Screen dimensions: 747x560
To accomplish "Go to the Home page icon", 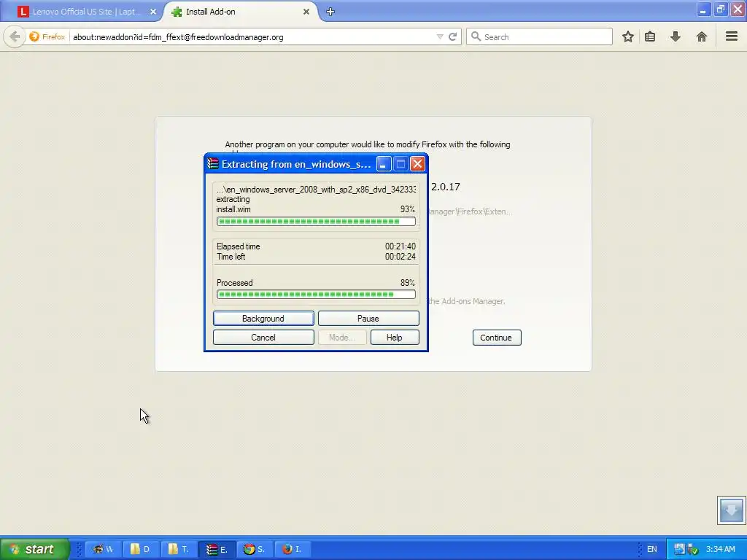I will 701,36.
